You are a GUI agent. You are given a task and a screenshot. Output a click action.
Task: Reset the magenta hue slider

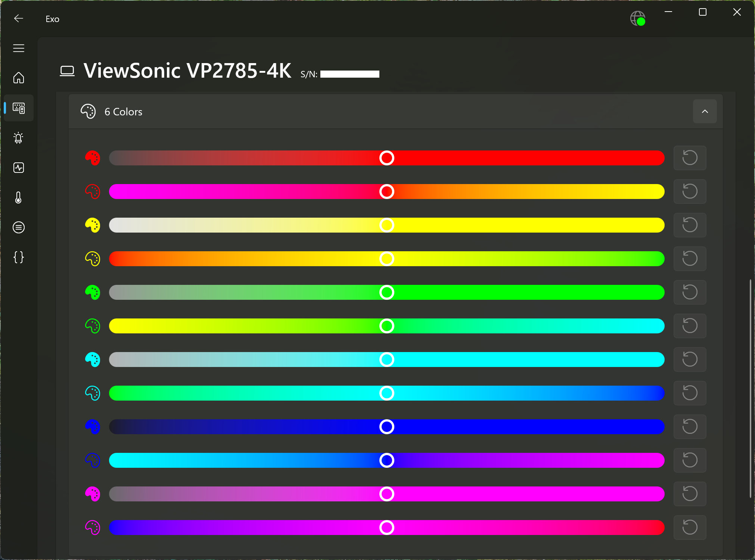690,527
